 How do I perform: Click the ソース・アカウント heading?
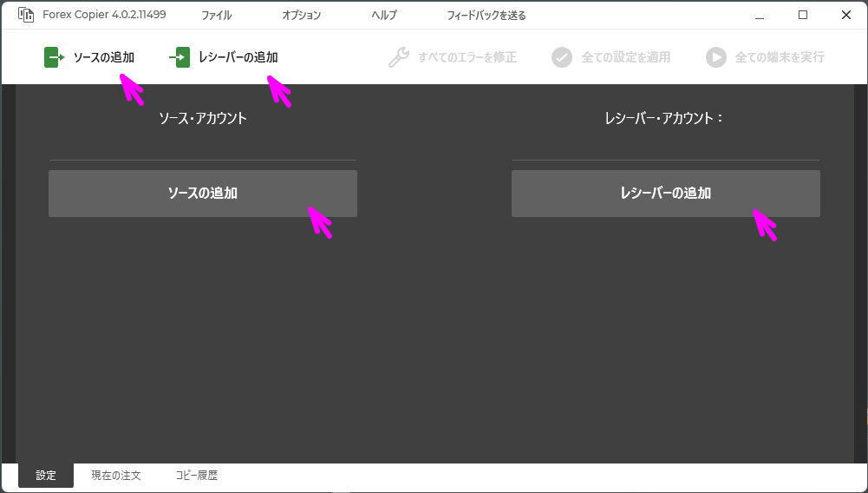point(203,118)
